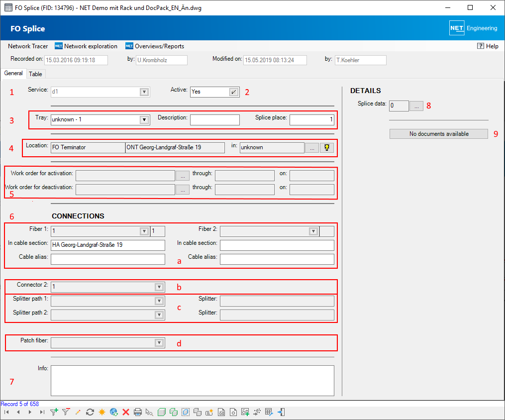The height and width of the screenshot is (420, 505).
Task: Click the In cable section field for Fiber 2
Action: [x=277, y=245]
